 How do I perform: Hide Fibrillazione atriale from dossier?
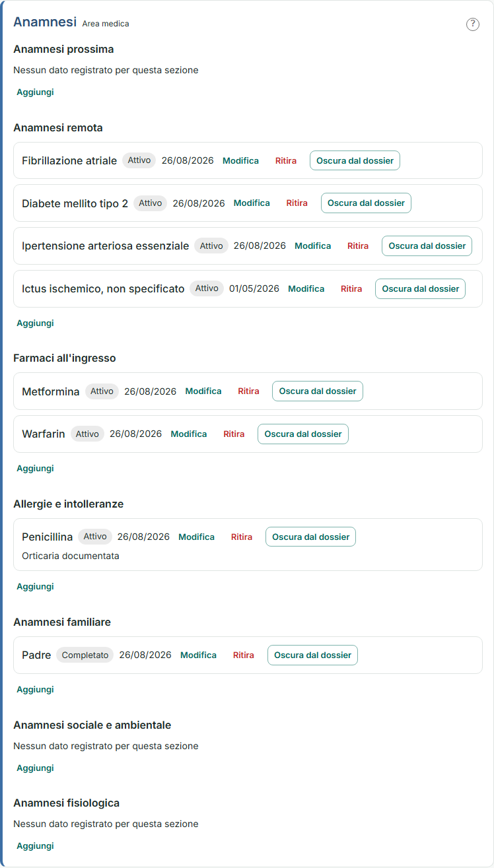355,160
